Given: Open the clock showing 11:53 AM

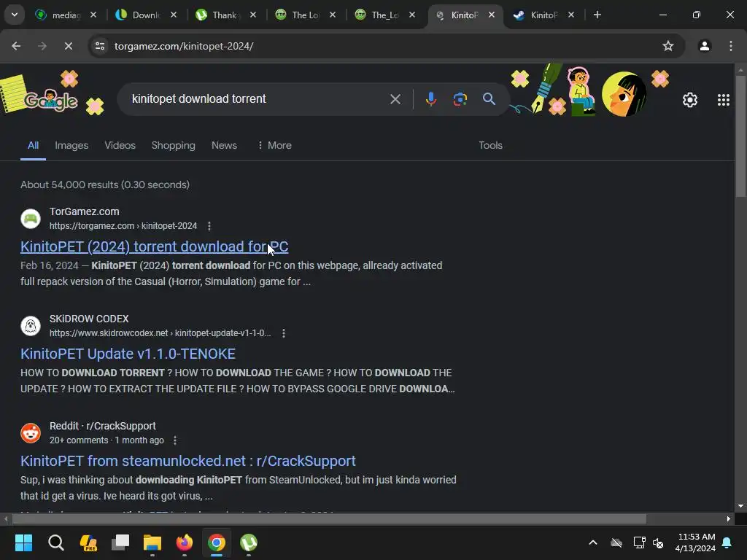Looking at the screenshot, I should (x=695, y=542).
